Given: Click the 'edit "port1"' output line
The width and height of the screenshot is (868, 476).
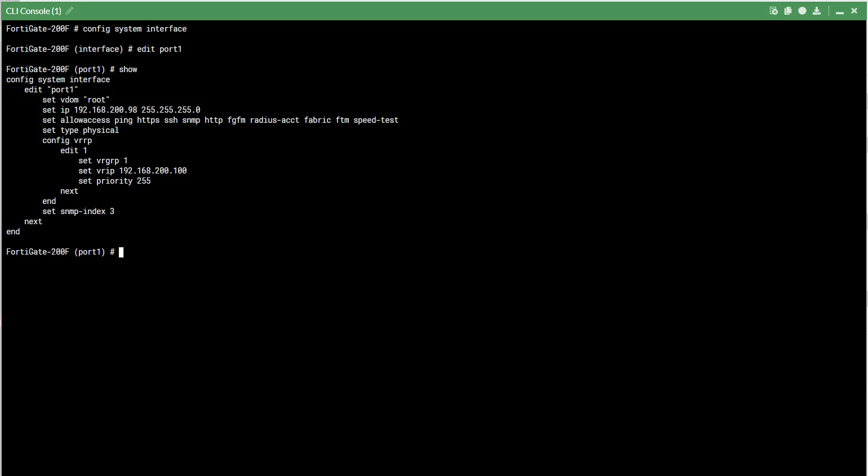Looking at the screenshot, I should (51, 90).
